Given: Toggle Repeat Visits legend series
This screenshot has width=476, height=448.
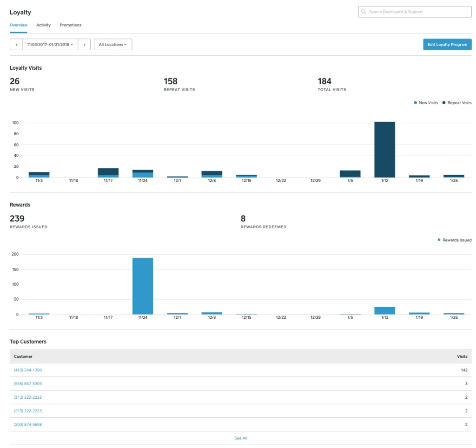Looking at the screenshot, I should point(457,103).
